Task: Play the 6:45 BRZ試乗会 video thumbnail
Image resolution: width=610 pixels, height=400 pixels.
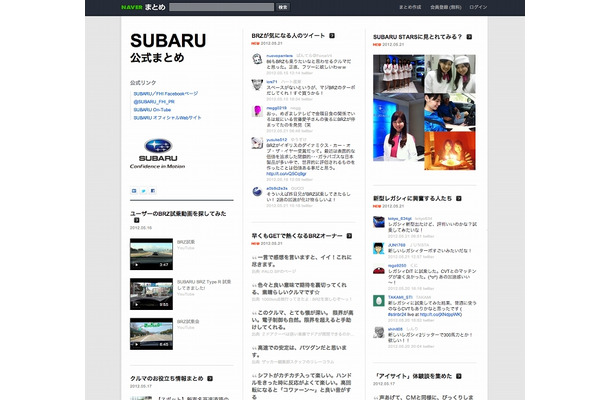Action: [151, 334]
